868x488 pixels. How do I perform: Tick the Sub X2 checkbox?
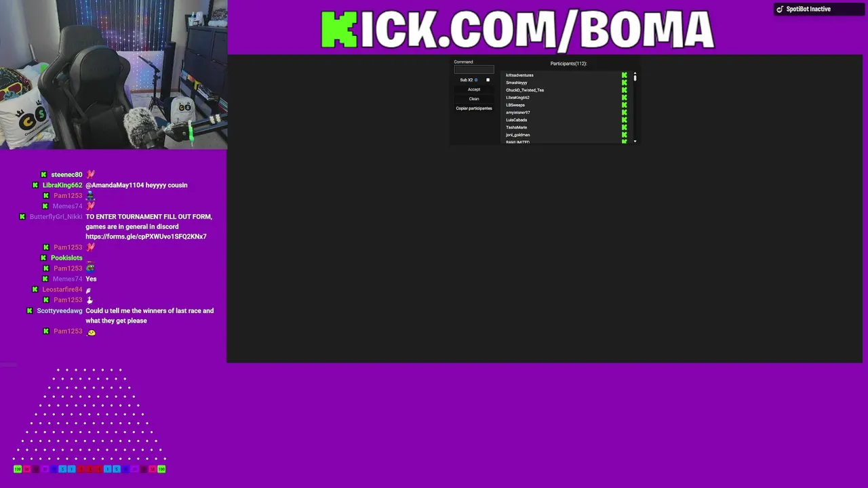tap(488, 80)
